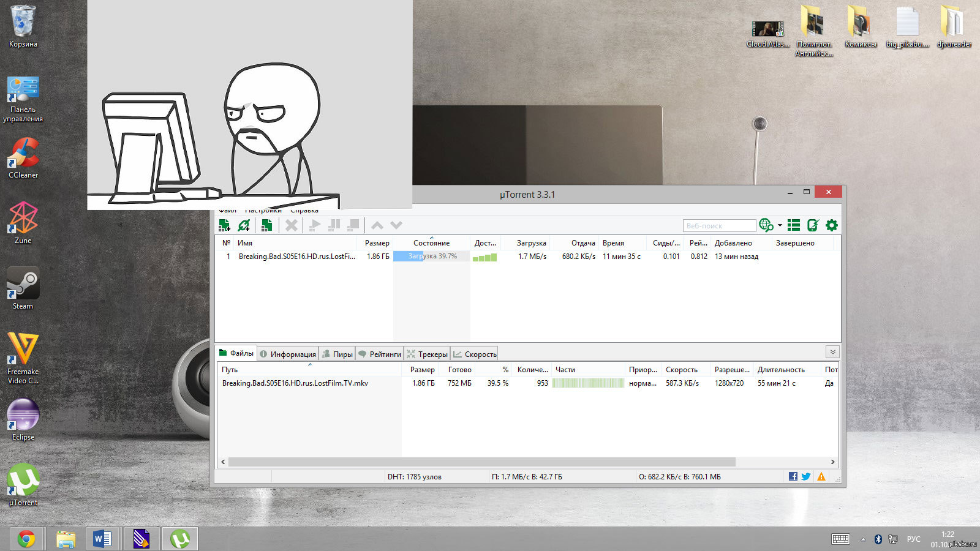Click the Facebook icon in status bar
This screenshot has height=551, width=980.
[793, 476]
